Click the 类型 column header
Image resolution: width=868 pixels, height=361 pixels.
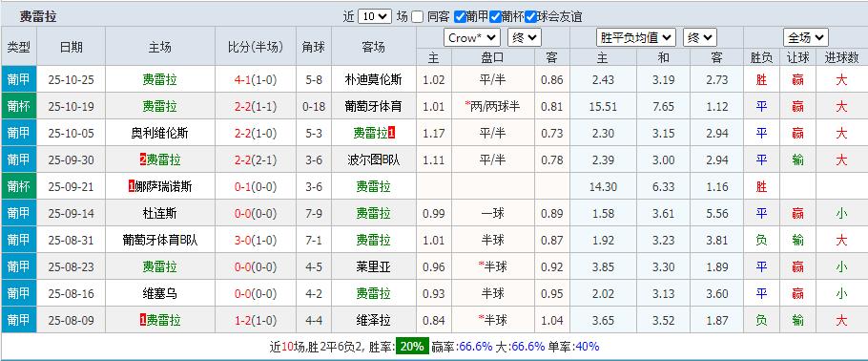coord(19,47)
